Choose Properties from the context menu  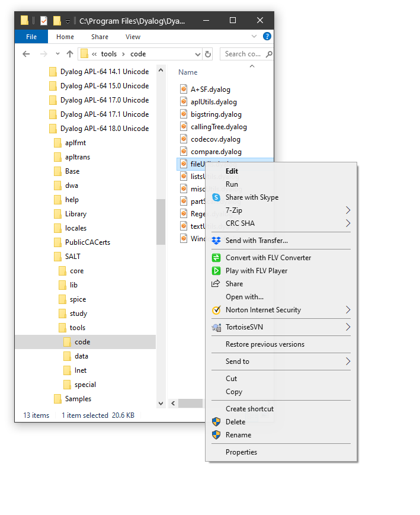[x=241, y=452]
